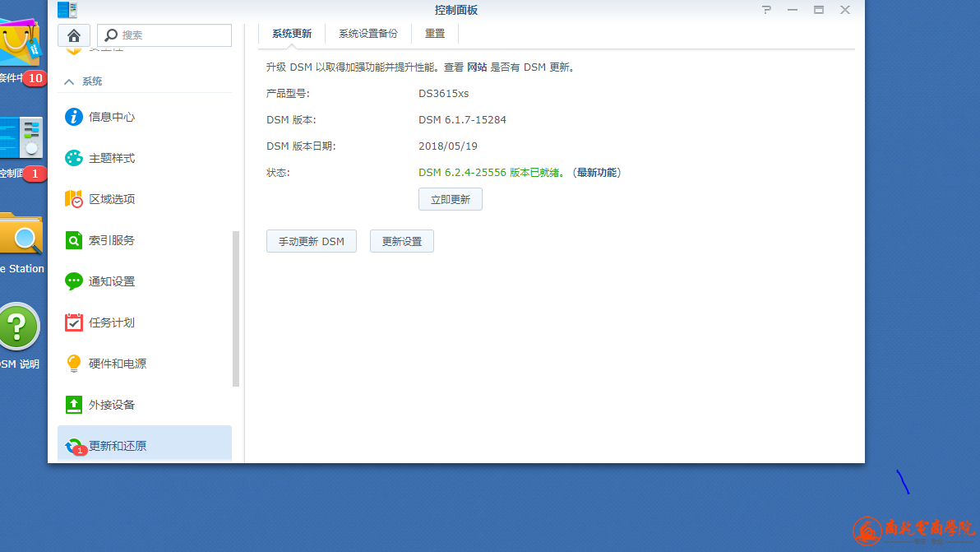The image size is (980, 552).
Task: Select 主题样式 sidebar label
Action: click(x=112, y=158)
